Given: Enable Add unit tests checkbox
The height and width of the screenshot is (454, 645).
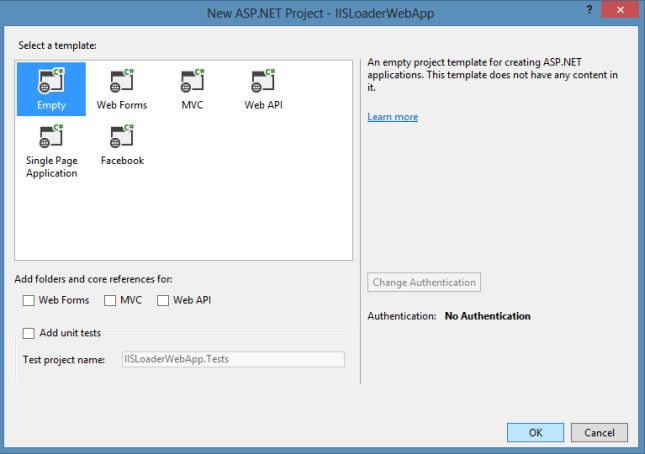Looking at the screenshot, I should click(29, 333).
